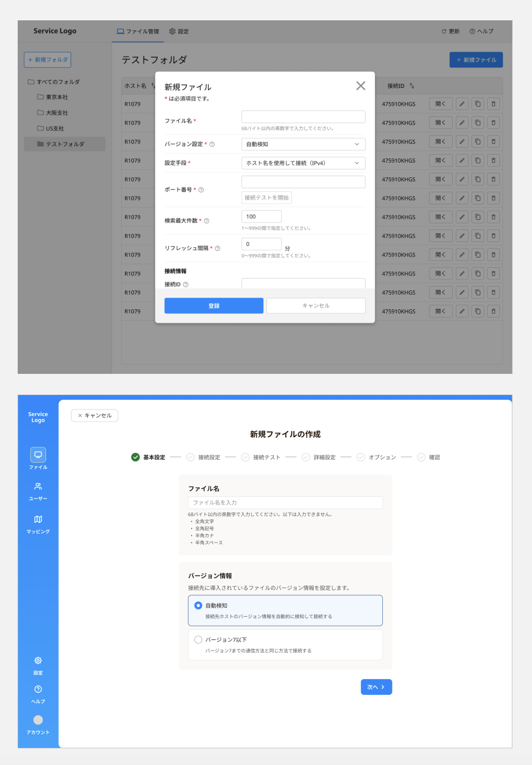532x765 pixels.
Task: Click 接続テストを開始 button
Action: tap(267, 198)
